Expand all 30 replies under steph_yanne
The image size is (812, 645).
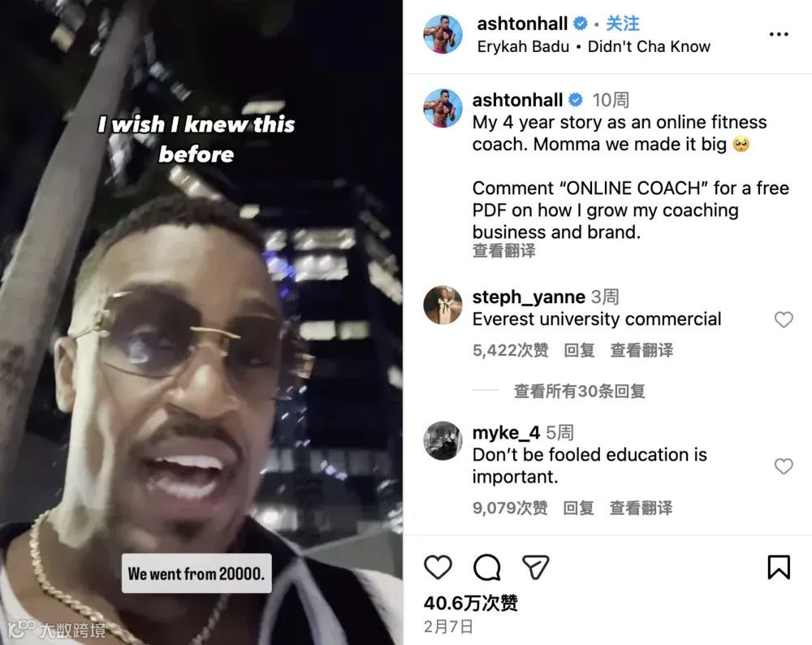tap(579, 392)
